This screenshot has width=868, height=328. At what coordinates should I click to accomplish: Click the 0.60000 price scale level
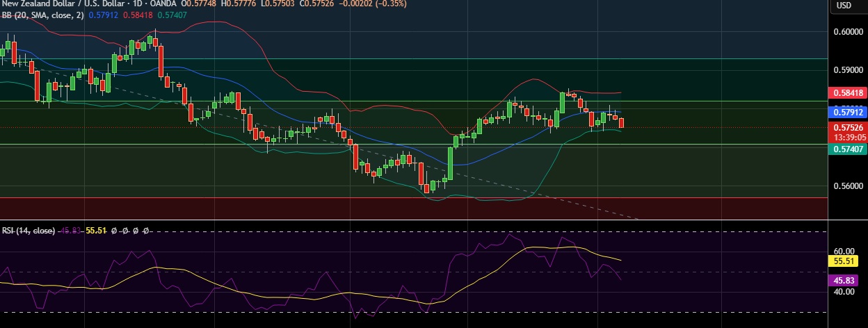(848, 31)
